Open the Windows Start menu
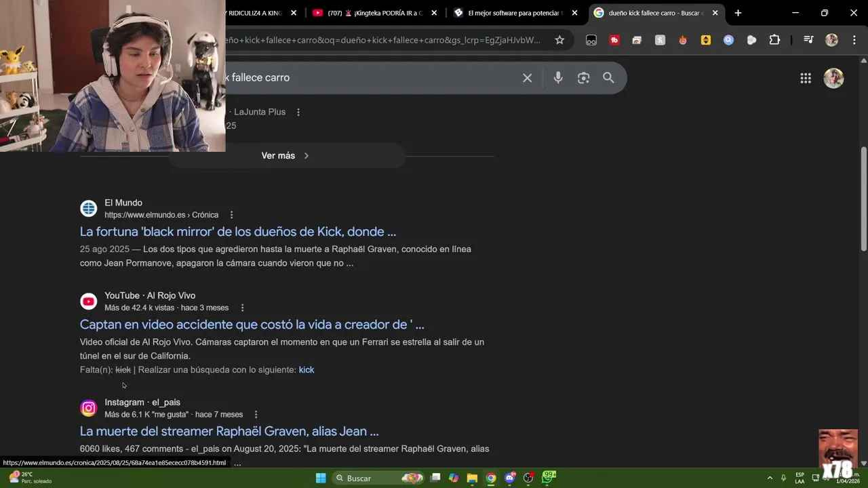The height and width of the screenshot is (488, 868). 321,478
